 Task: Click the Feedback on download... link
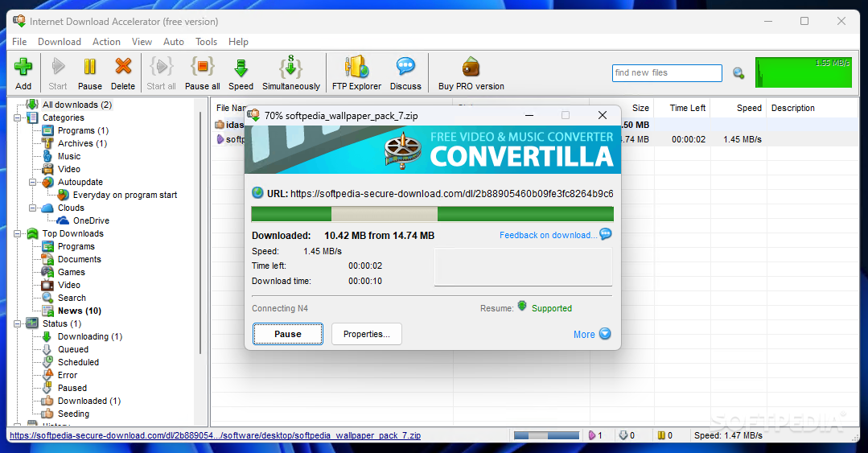point(548,235)
